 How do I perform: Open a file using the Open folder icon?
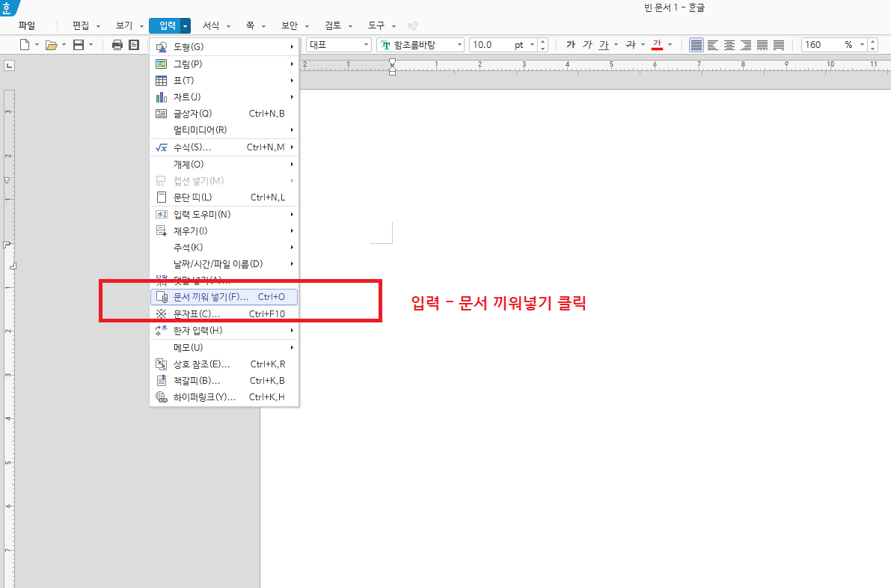click(x=50, y=44)
